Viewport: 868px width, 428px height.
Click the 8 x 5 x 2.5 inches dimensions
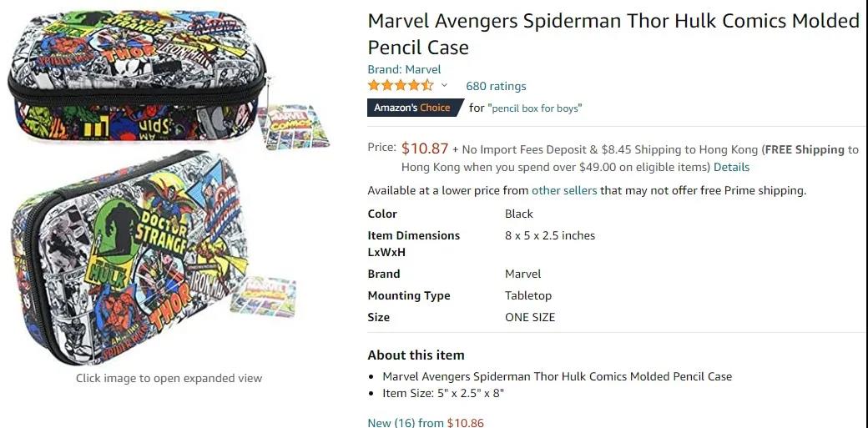(x=550, y=235)
